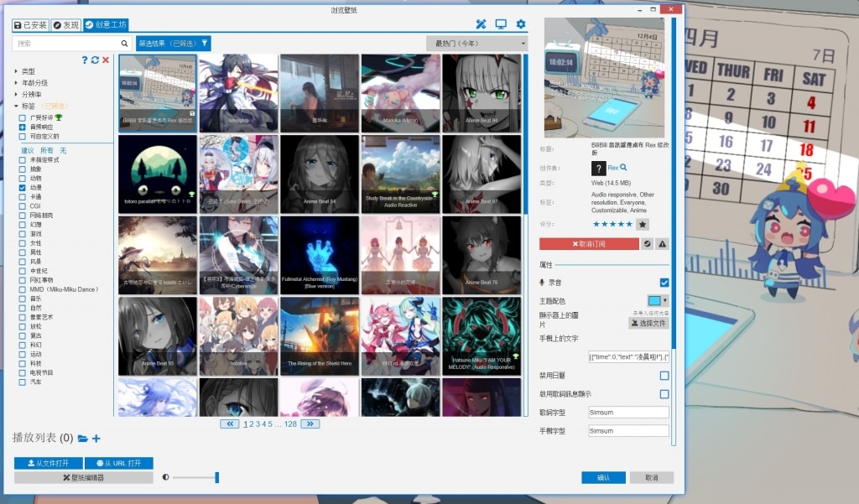The height and width of the screenshot is (504, 859).
Task: Enable the 禁用日曆 checkbox
Action: coord(664,376)
